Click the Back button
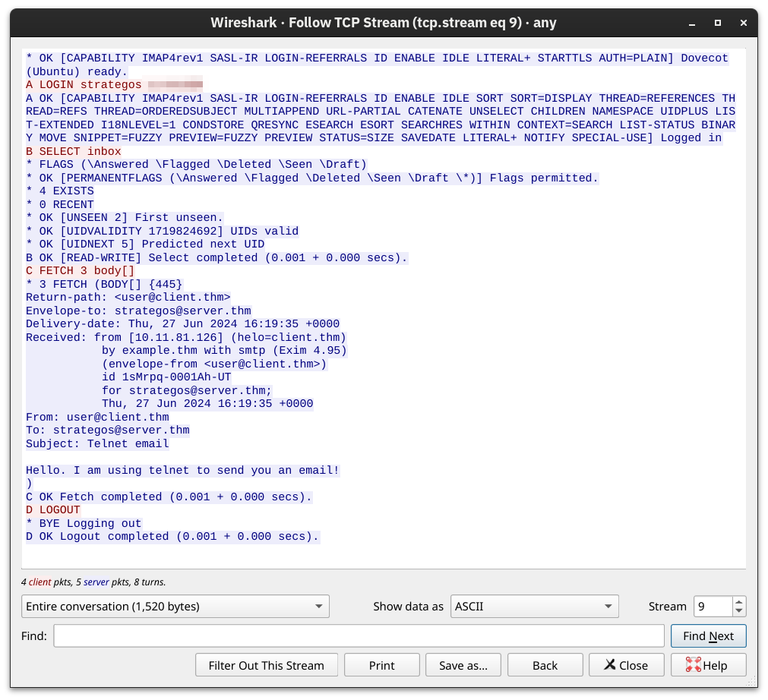Image resolution: width=768 pixels, height=700 pixels. pos(545,665)
